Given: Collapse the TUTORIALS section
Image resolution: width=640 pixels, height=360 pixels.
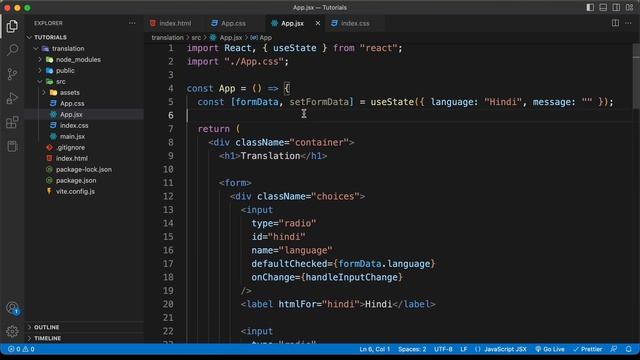Looking at the screenshot, I should 84,37.
